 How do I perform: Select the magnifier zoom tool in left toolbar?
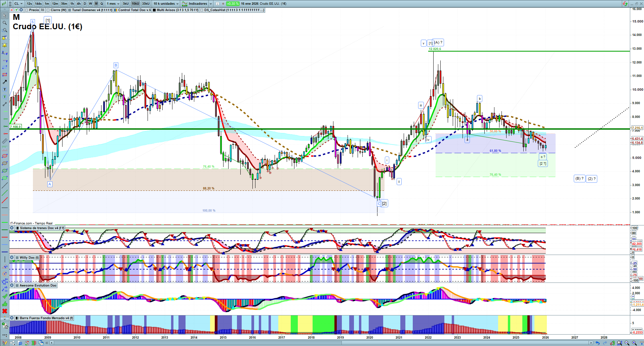point(5,23)
